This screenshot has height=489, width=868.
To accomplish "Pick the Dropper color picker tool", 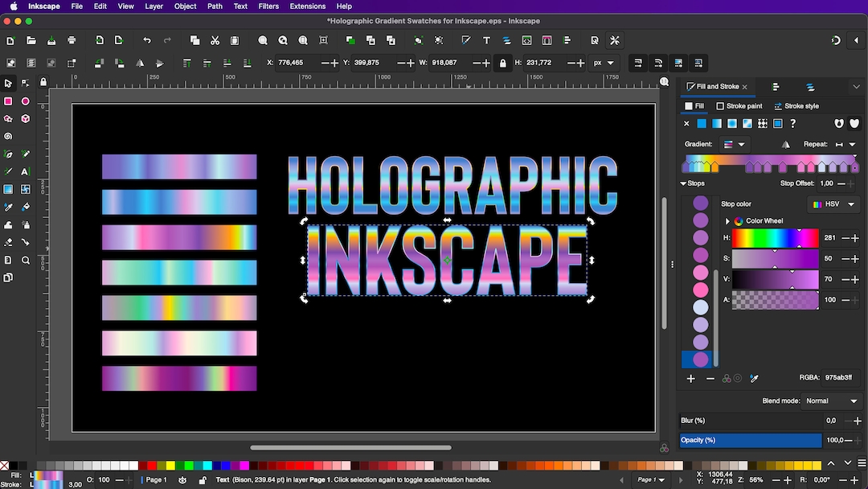I will (x=8, y=207).
